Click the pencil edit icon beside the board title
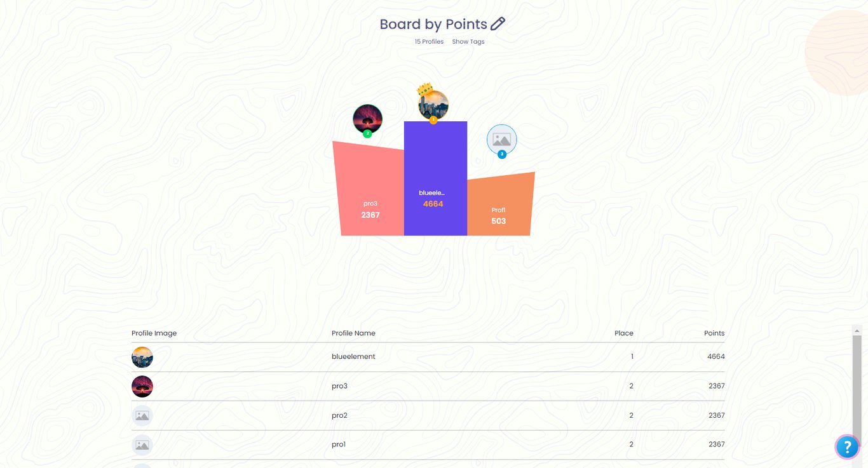Screen dimensions: 868x468 pos(498,24)
